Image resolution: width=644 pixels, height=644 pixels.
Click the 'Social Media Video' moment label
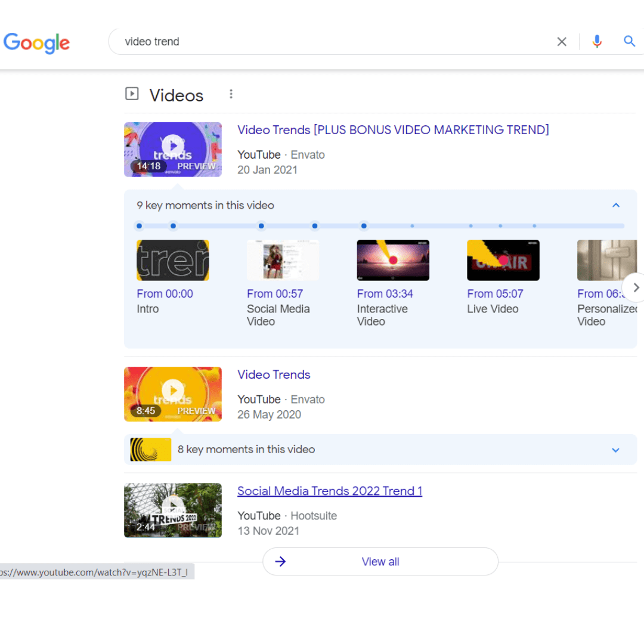point(278,315)
